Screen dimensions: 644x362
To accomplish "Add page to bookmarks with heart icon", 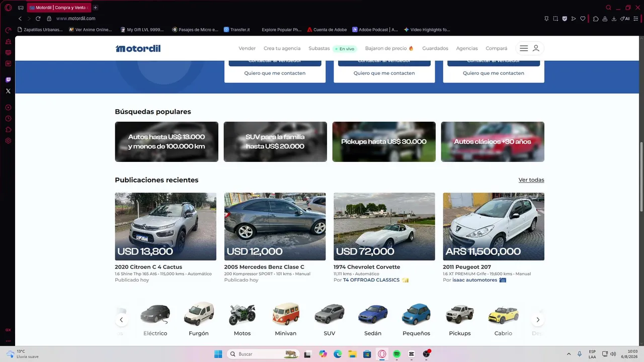I will (583, 19).
